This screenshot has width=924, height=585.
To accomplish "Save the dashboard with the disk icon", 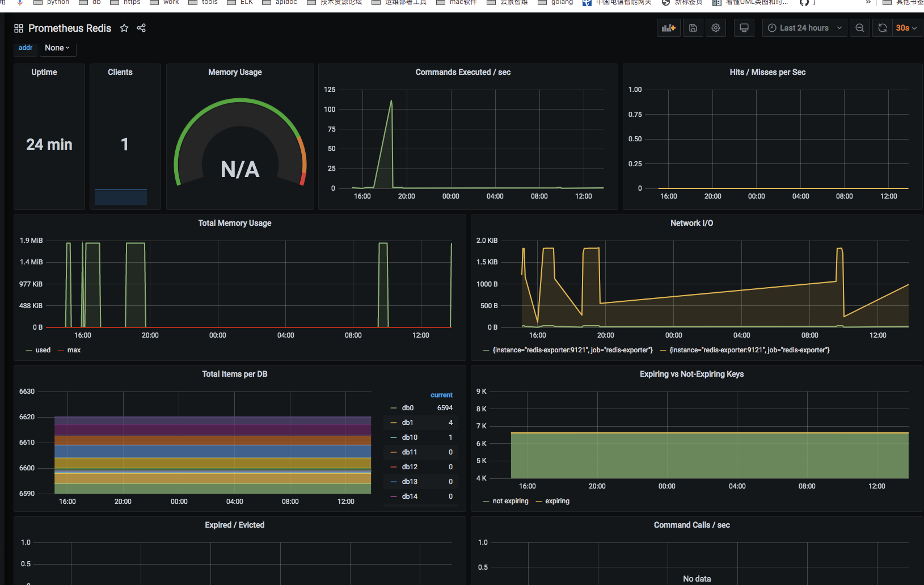I will point(693,28).
